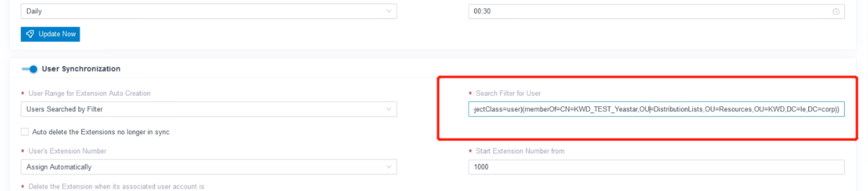Click the clock icon in time field

coord(835,12)
